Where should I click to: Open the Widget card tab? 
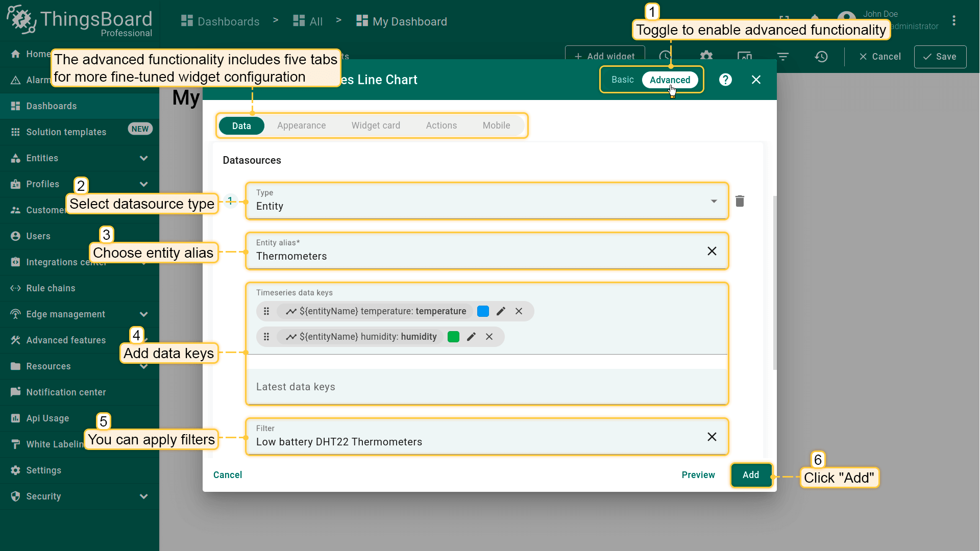(x=376, y=126)
